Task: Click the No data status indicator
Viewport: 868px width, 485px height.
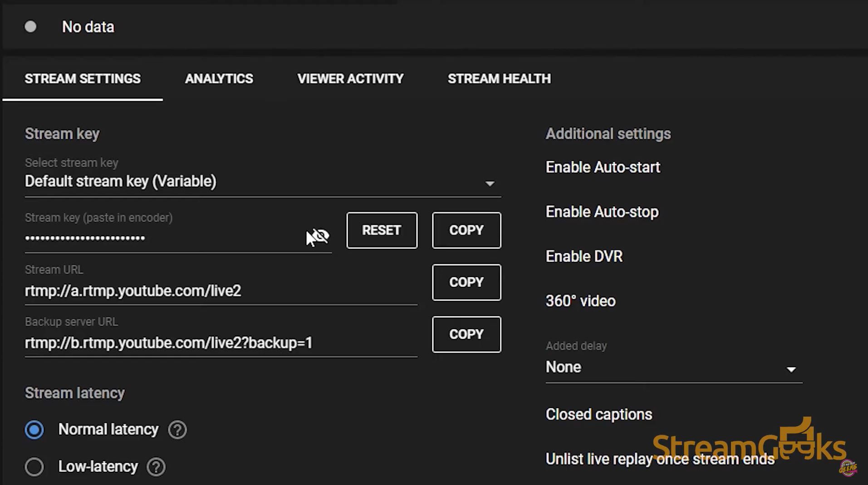Action: pos(31,26)
